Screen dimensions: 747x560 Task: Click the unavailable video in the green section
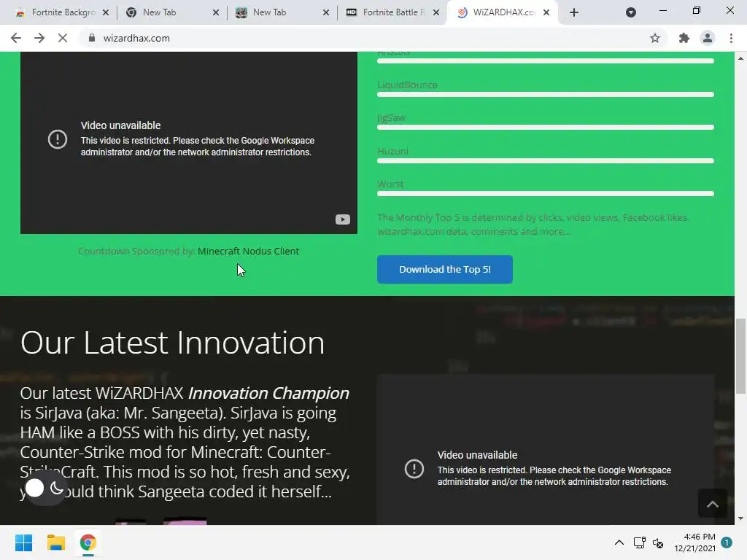tap(189, 143)
